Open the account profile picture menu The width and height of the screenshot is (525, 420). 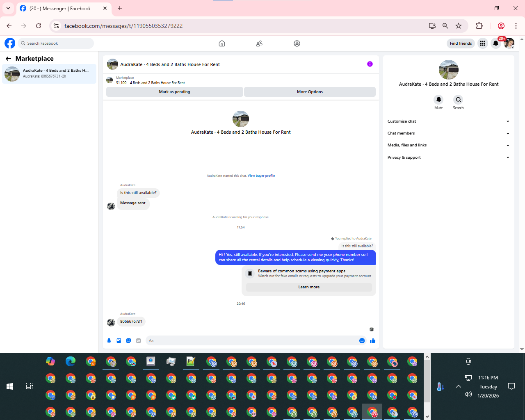pyautogui.click(x=509, y=43)
